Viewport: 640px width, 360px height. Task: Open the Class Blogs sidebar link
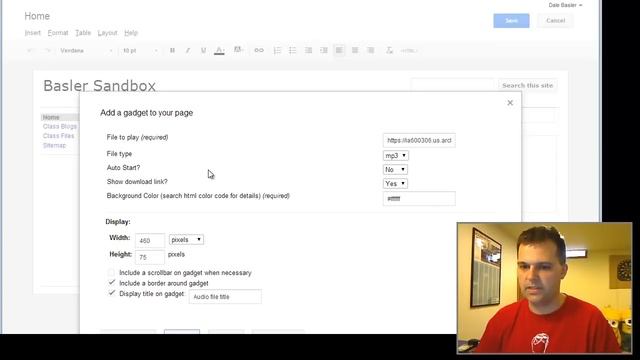tap(60, 127)
